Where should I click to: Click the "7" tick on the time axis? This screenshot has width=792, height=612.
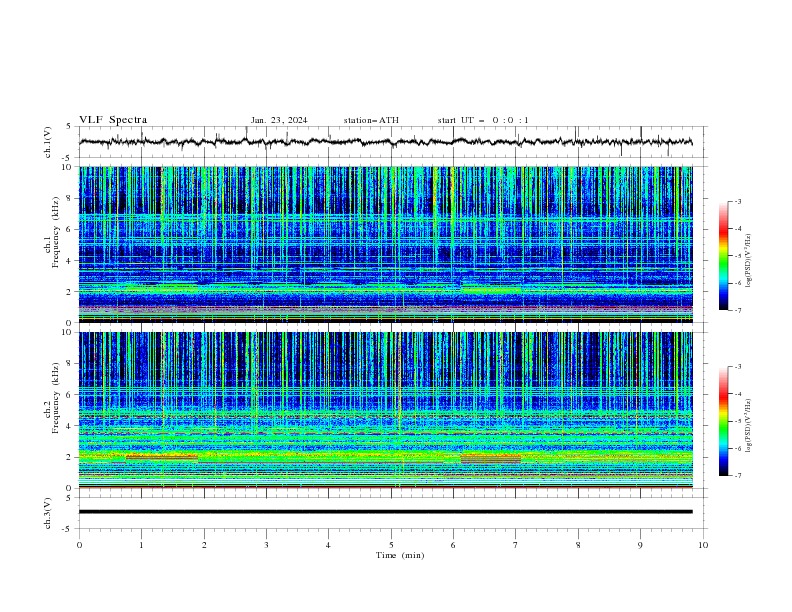pos(516,545)
